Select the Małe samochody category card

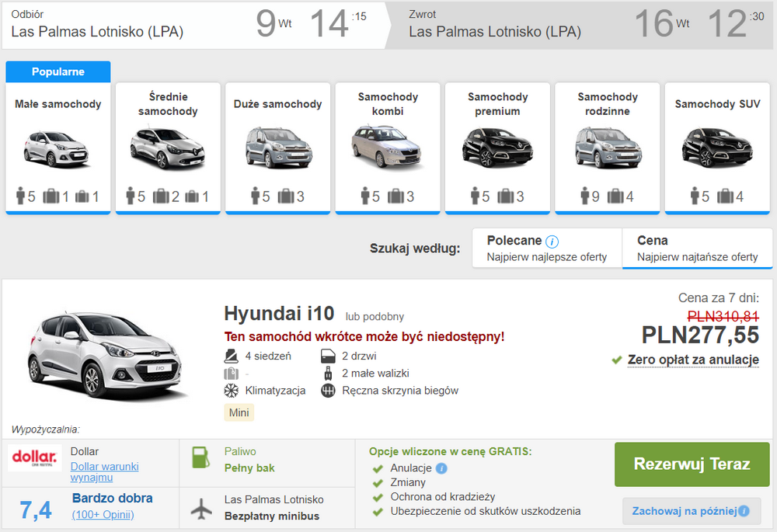58,148
